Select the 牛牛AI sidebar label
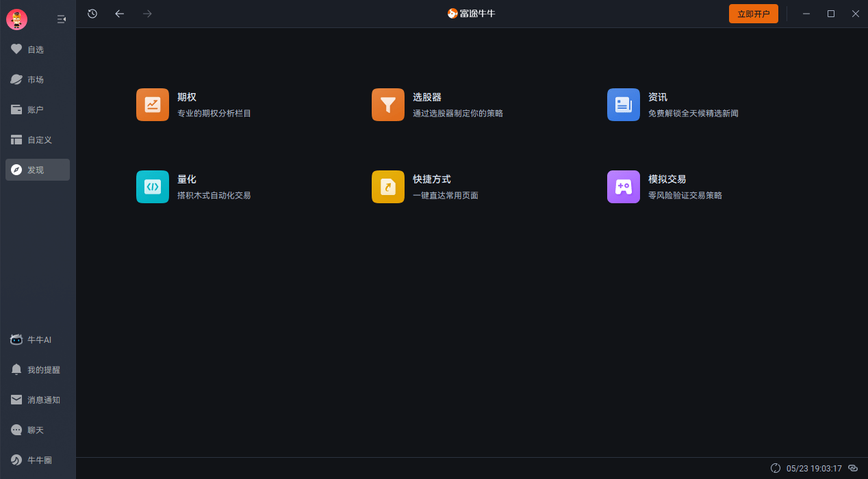This screenshot has width=868, height=479. point(40,339)
